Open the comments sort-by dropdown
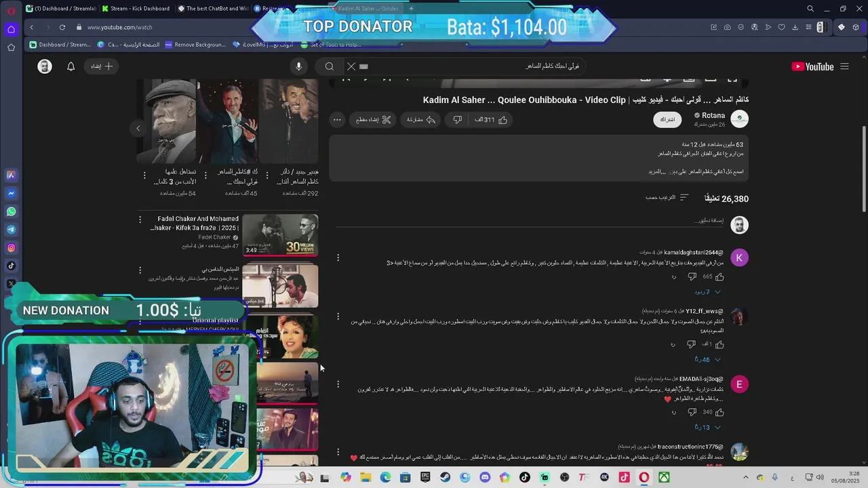This screenshot has height=488, width=868. point(667,198)
